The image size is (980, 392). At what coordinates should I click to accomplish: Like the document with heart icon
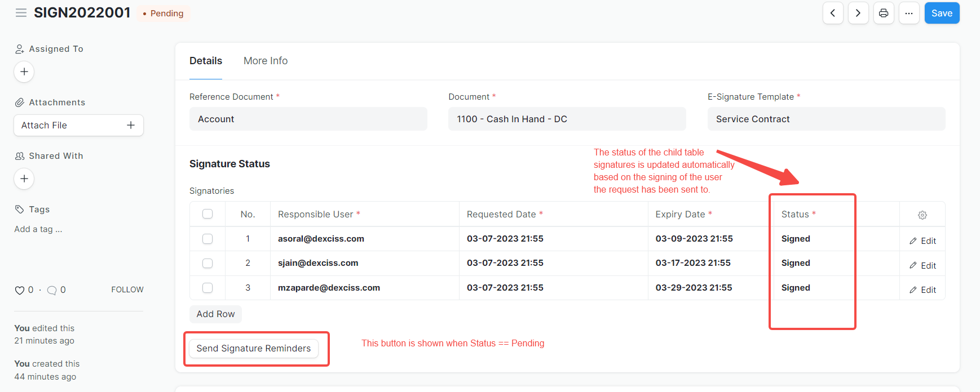click(x=20, y=290)
